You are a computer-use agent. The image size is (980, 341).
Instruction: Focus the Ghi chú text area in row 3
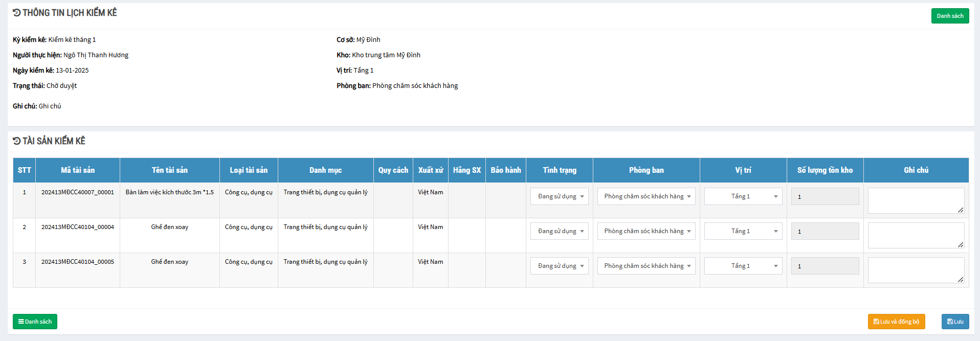click(916, 270)
